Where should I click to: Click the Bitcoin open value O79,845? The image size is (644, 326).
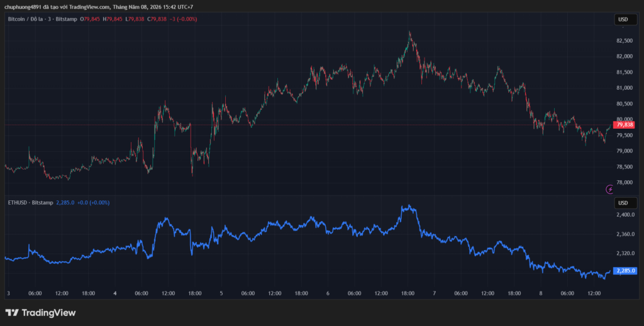pyautogui.click(x=90, y=19)
